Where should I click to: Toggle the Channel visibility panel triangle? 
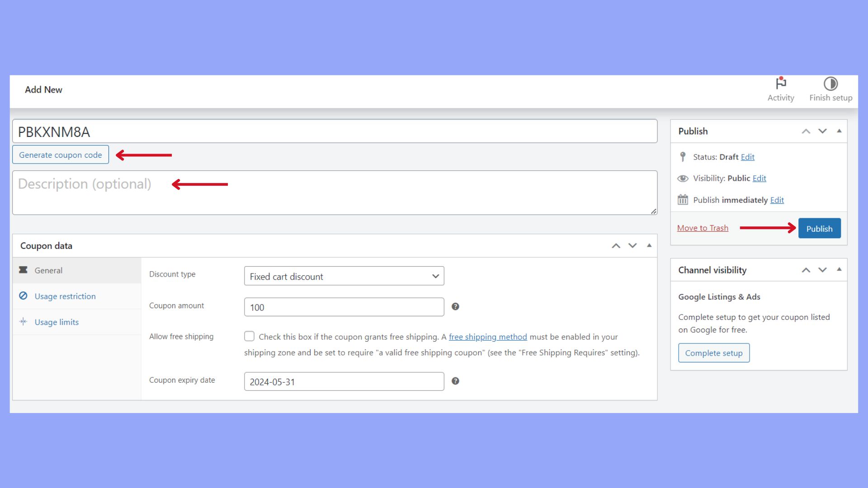(839, 269)
